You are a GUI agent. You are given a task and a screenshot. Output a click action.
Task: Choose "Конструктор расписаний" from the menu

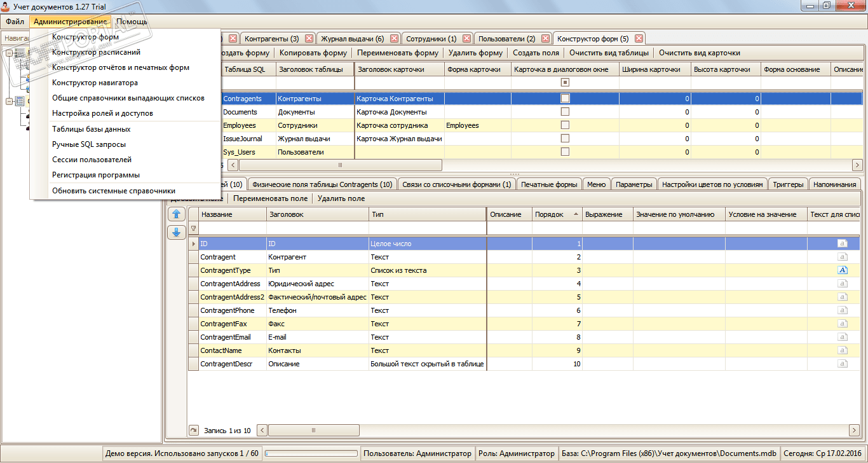pyautogui.click(x=97, y=52)
